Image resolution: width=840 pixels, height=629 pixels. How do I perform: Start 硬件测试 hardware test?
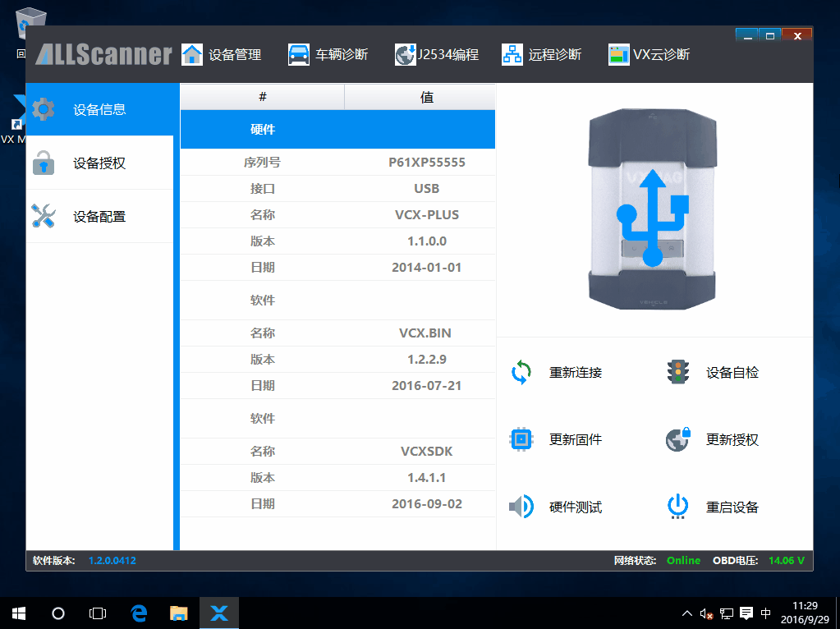576,507
